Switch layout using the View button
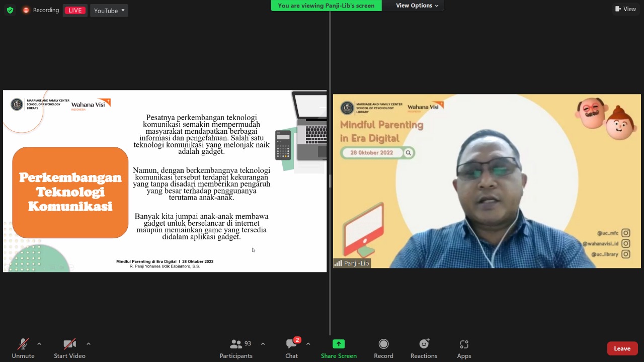The image size is (644, 362). point(625,9)
